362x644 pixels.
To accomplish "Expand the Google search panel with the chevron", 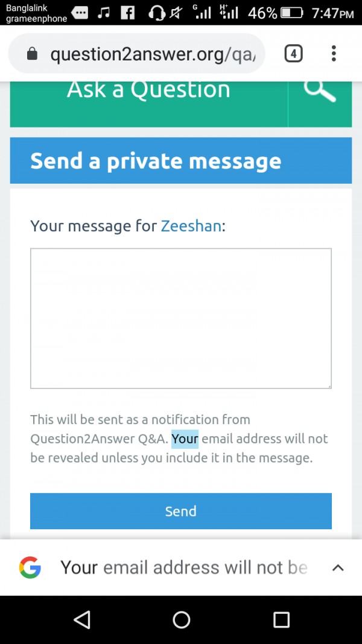I will 338,568.
